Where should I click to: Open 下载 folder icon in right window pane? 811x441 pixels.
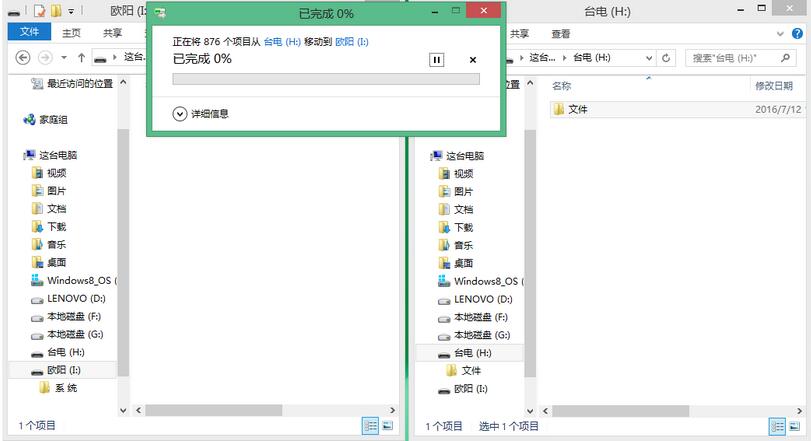(444, 227)
